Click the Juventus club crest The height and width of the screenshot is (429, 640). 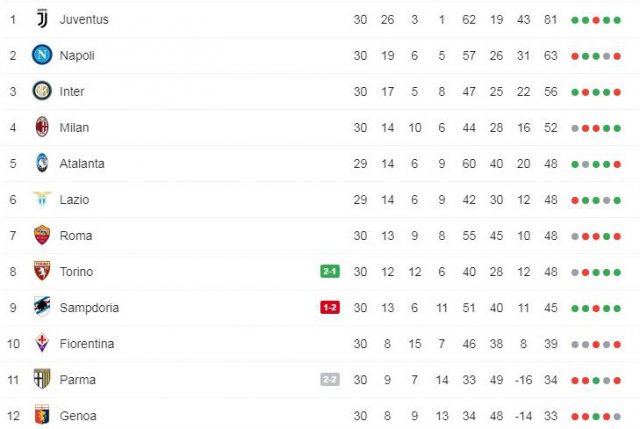(42, 18)
